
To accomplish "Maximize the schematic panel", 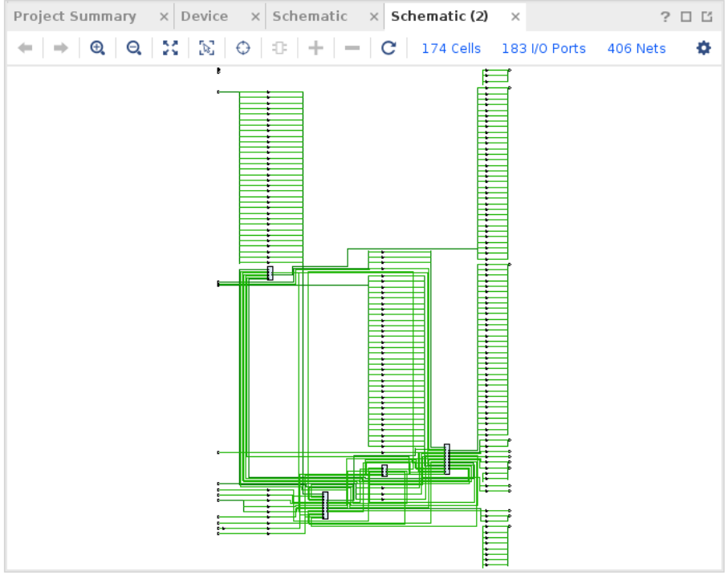I will click(x=685, y=17).
